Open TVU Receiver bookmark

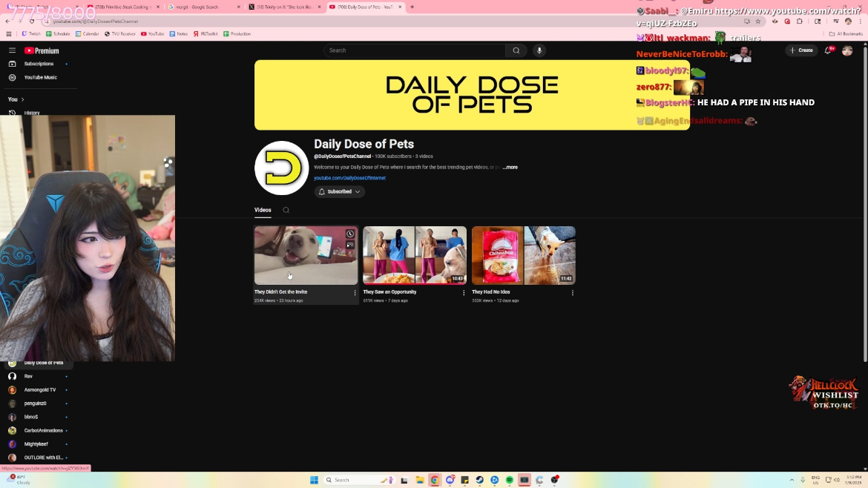pos(119,34)
